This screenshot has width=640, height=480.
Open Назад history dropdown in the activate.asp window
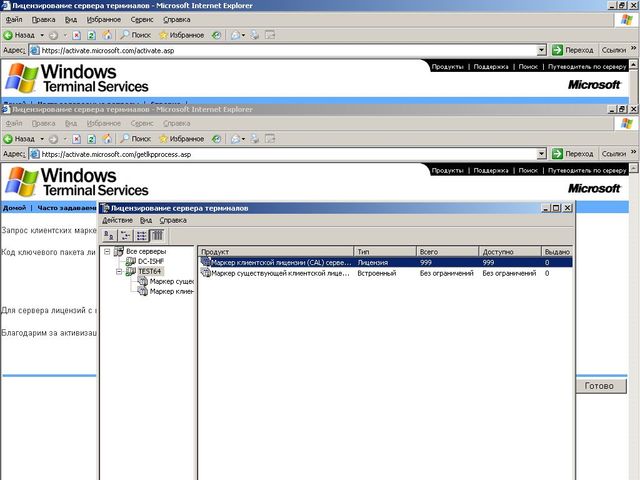pyautogui.click(x=42, y=35)
